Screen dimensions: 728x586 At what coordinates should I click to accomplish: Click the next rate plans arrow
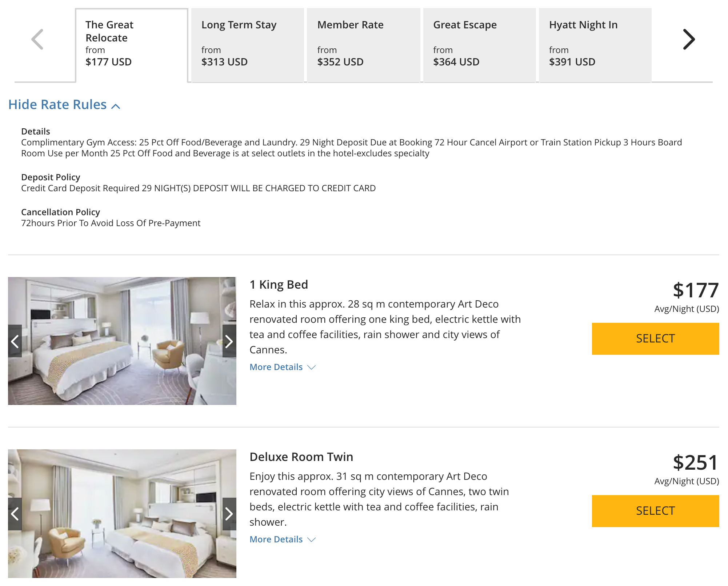(x=688, y=39)
